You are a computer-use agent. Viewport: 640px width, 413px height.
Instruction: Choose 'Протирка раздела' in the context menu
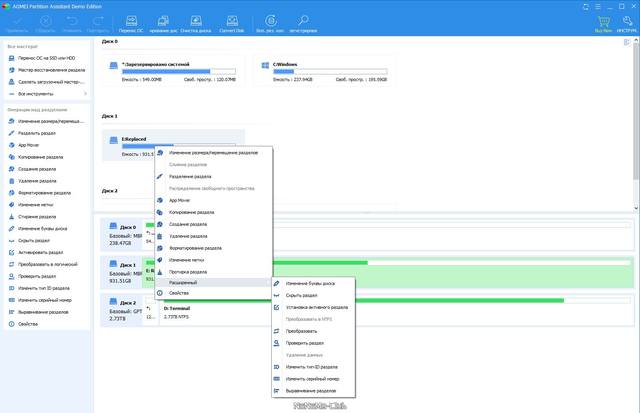tap(213, 271)
